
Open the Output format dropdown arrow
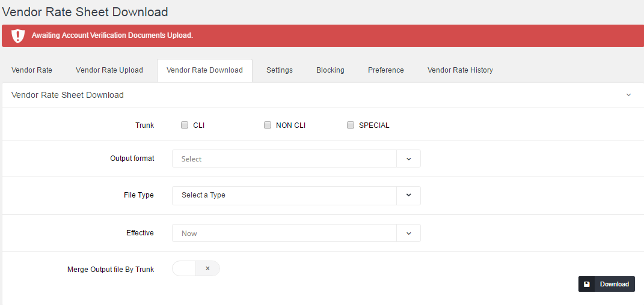coord(408,159)
